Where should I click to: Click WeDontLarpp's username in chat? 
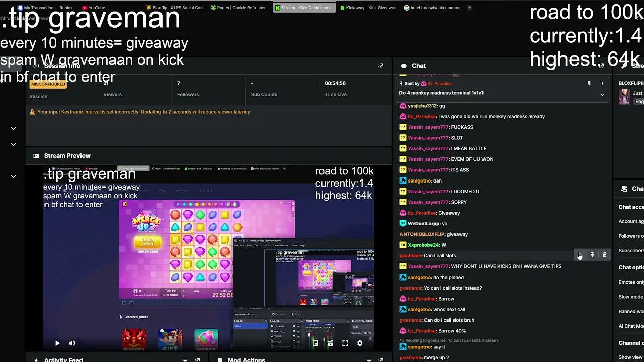click(424, 224)
